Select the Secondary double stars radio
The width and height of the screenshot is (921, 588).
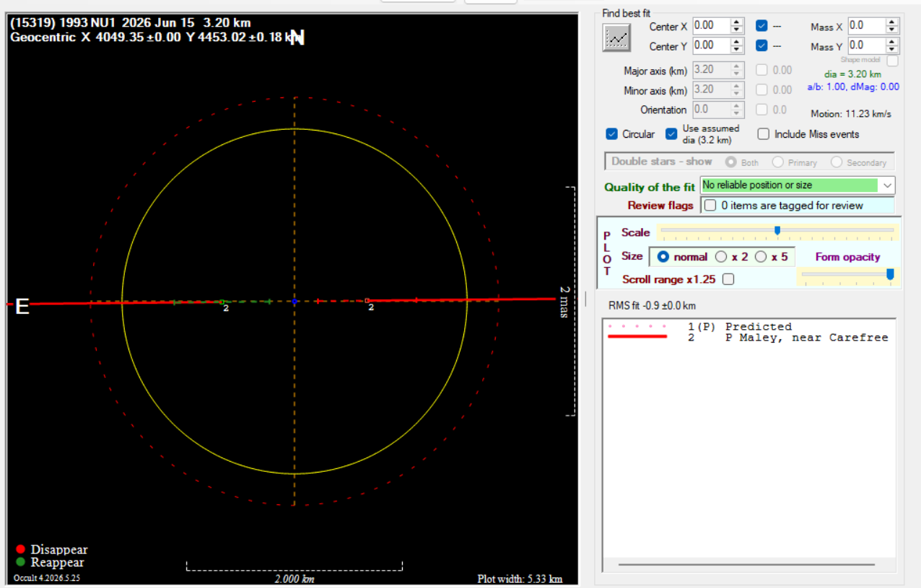coord(837,162)
